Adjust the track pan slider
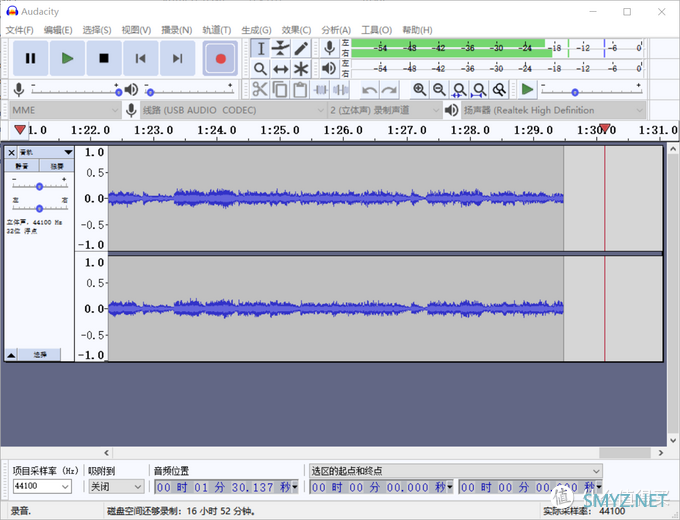 click(39, 208)
